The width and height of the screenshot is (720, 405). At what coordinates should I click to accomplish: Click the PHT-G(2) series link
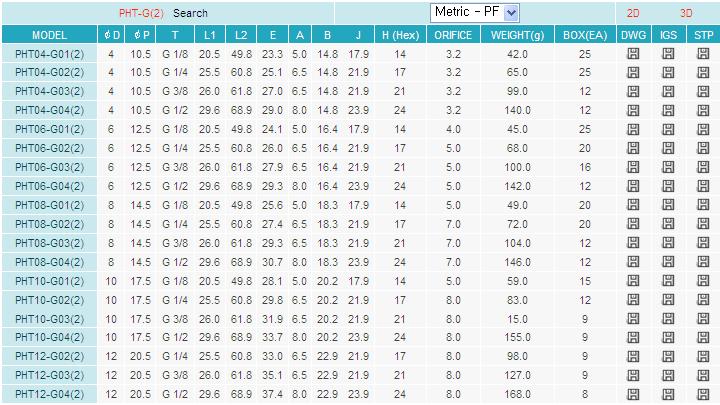[x=141, y=14]
